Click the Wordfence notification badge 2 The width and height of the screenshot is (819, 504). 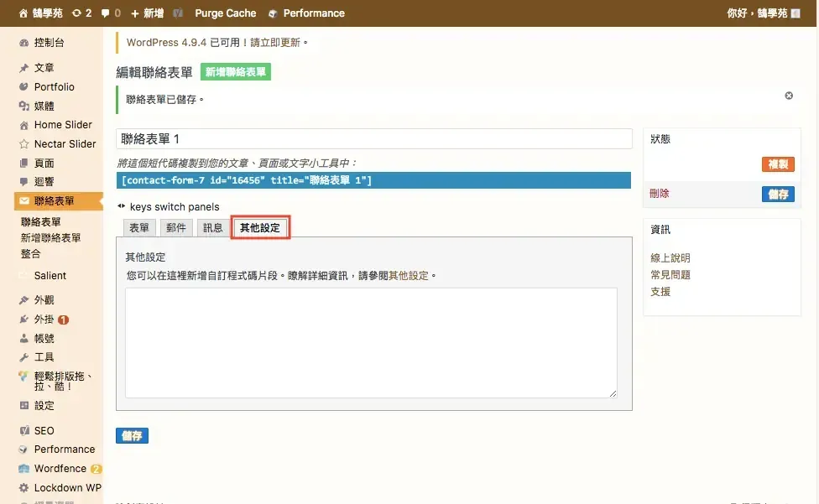tap(96, 469)
